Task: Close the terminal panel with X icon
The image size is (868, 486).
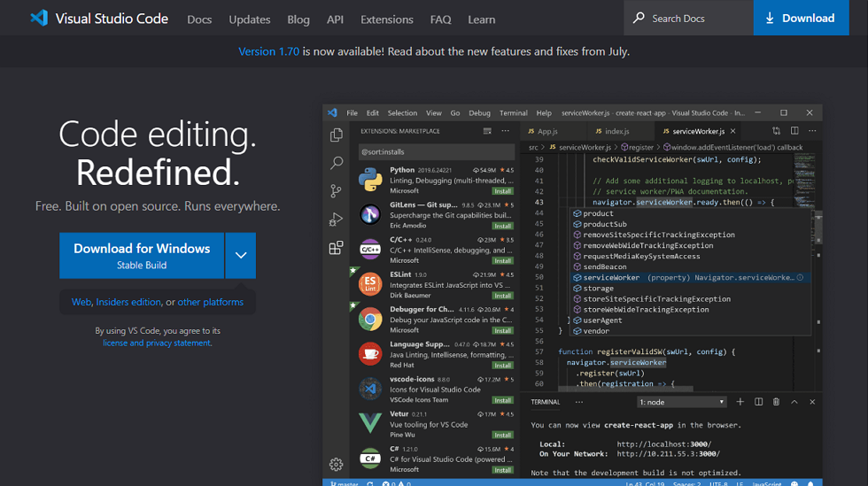Action: 812,402
